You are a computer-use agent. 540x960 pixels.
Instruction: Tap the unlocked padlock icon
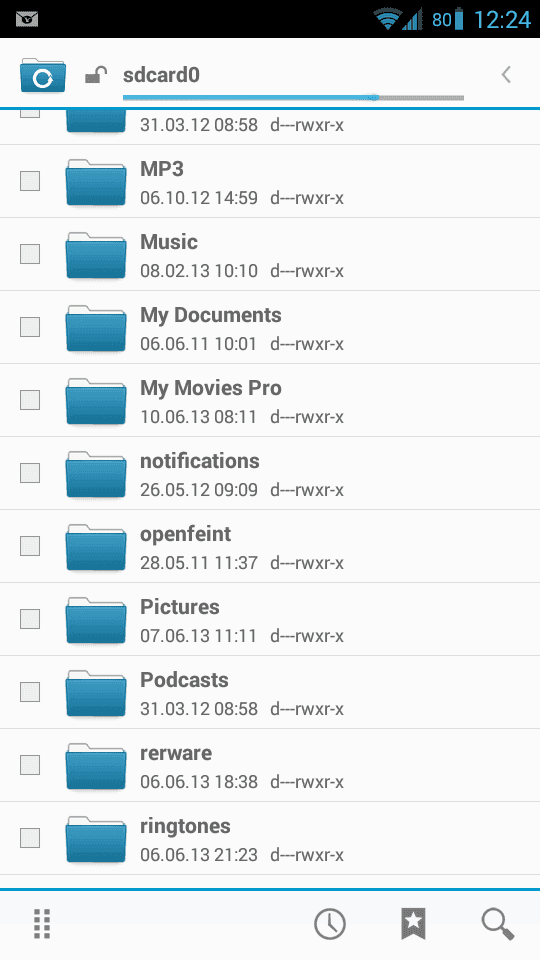tap(96, 75)
